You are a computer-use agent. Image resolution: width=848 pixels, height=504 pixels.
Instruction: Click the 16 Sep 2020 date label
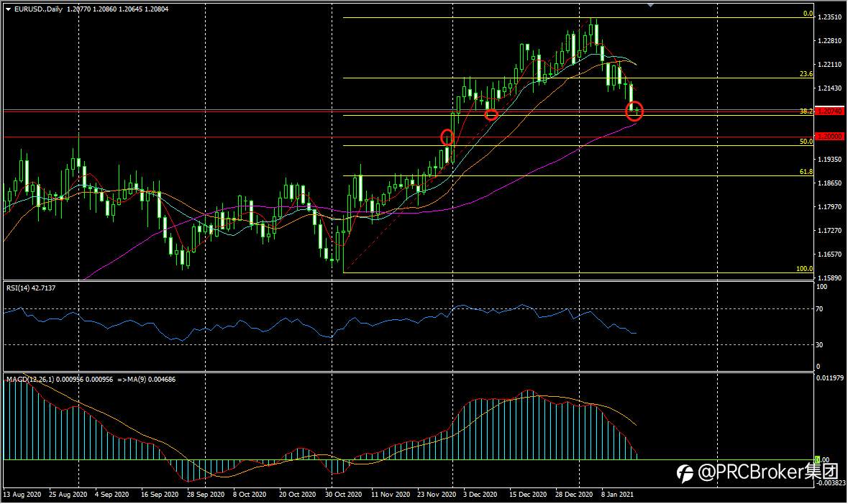160,495
